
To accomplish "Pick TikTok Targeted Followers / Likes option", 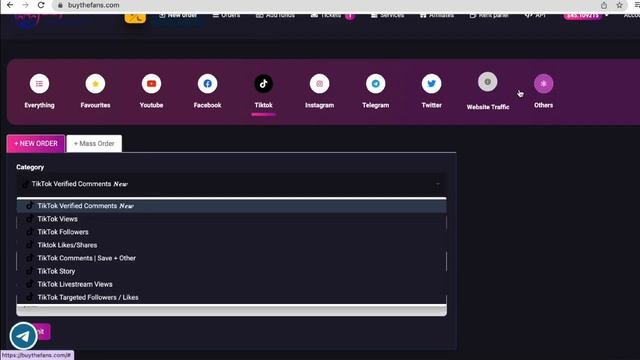I will (231, 297).
